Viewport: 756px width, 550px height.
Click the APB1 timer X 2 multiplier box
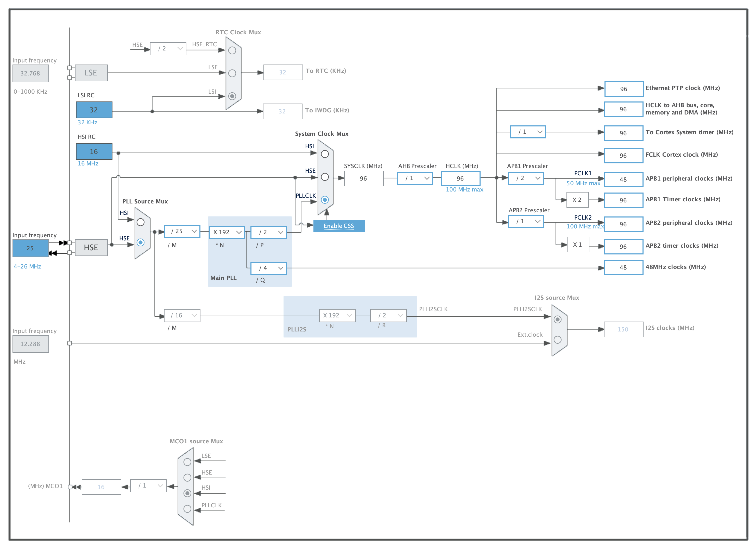578,200
